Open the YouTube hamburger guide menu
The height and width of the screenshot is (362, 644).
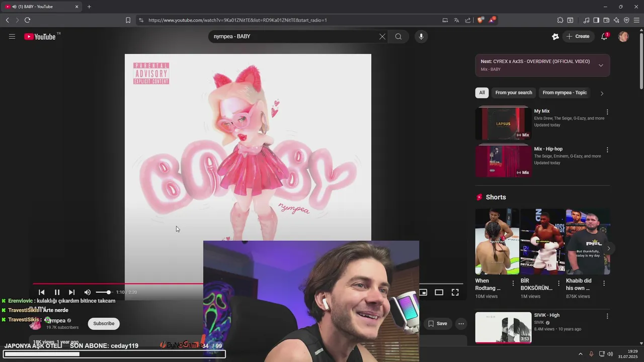pos(12,36)
